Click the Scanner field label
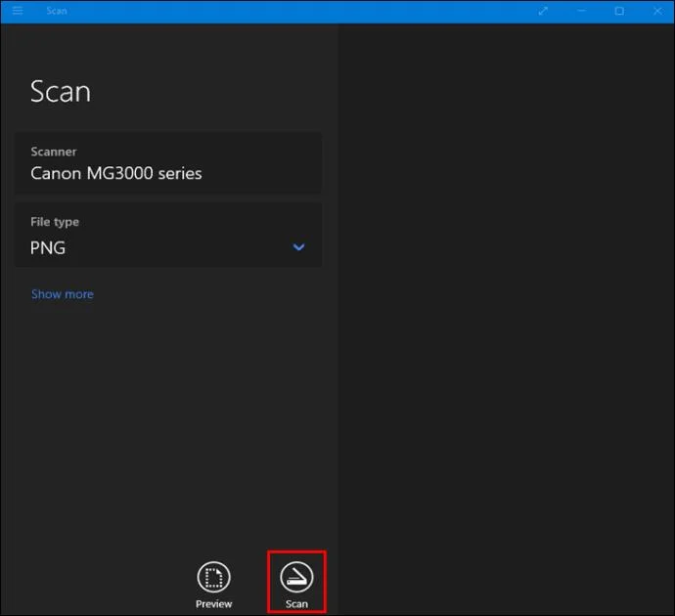 [54, 152]
